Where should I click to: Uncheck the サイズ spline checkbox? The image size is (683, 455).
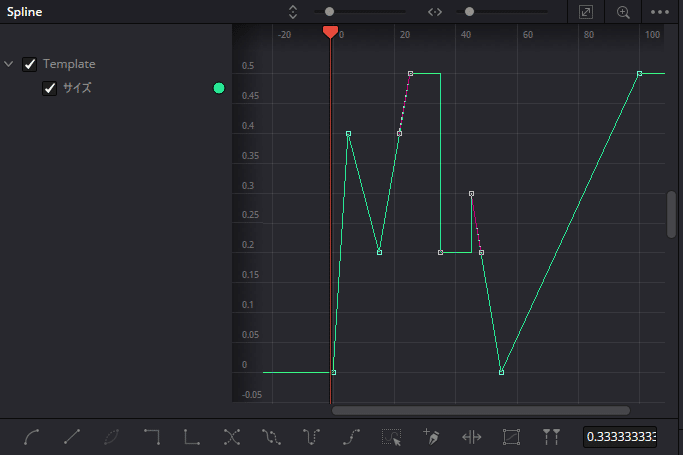(50, 88)
